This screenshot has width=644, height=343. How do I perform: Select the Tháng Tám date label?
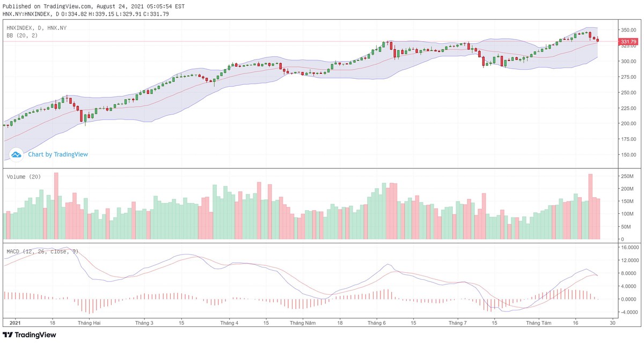pyautogui.click(x=539, y=323)
